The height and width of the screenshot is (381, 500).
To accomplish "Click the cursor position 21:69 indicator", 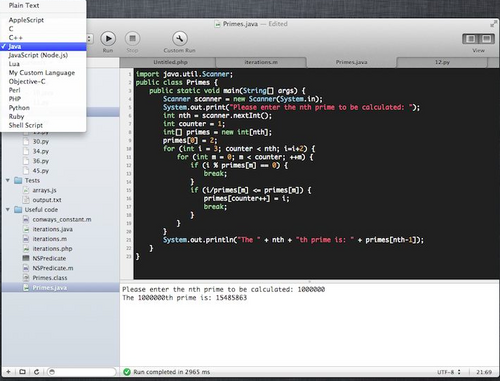I will coord(484,372).
